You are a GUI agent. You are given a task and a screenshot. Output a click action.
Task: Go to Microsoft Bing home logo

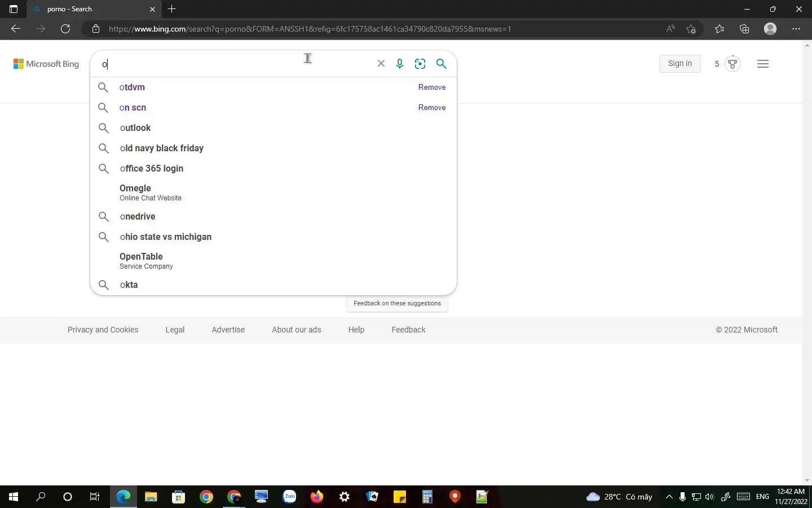(x=46, y=64)
